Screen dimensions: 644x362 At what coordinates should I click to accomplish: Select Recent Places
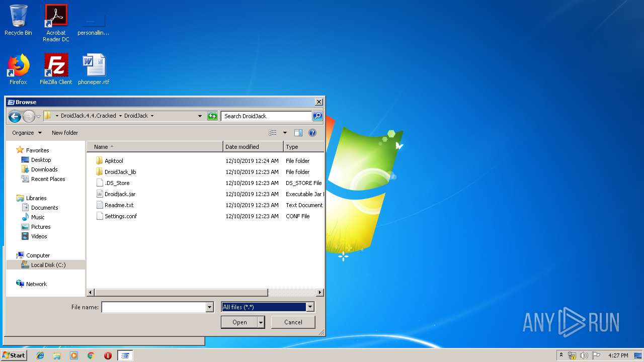[x=43, y=179]
